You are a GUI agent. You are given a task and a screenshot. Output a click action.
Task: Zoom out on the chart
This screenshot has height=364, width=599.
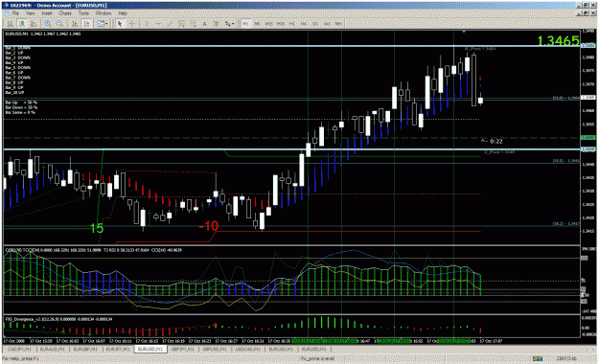point(59,24)
